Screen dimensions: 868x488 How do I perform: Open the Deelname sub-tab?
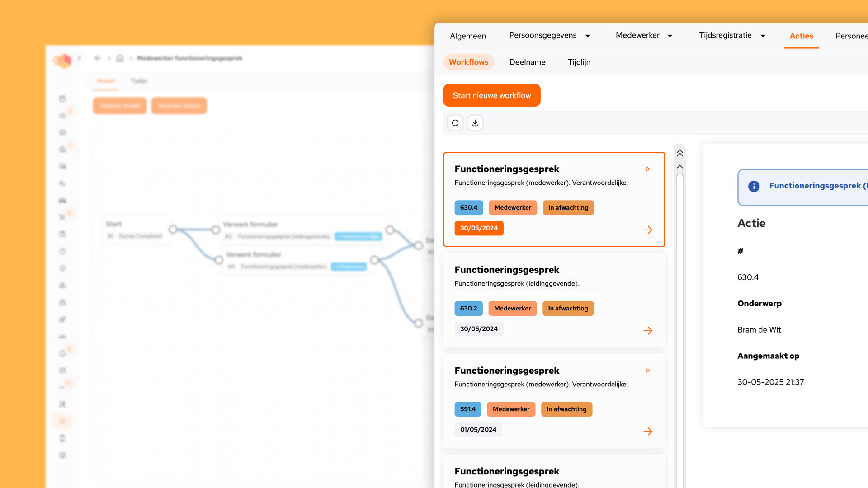pos(527,62)
